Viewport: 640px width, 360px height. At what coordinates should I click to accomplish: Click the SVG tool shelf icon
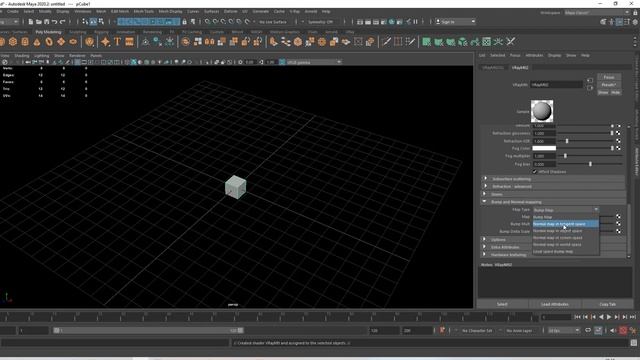pyautogui.click(x=129, y=42)
